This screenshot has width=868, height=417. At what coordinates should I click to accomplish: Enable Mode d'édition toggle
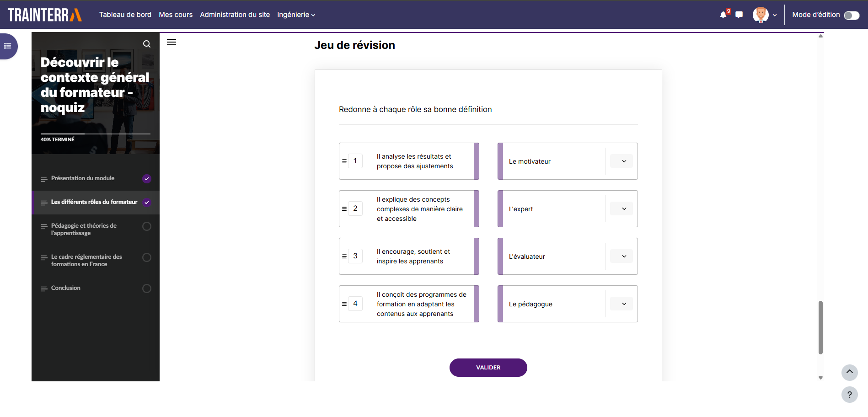coord(852,15)
